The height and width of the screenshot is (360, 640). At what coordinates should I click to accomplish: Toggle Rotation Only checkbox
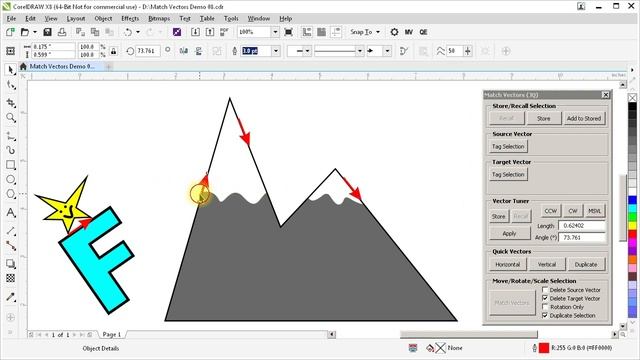pyautogui.click(x=545, y=307)
